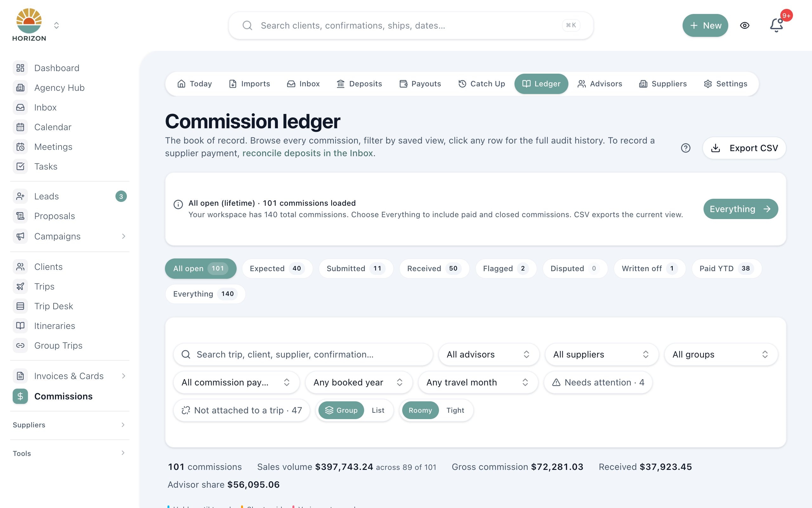
Task: Open All groups dropdown
Action: 721,354
